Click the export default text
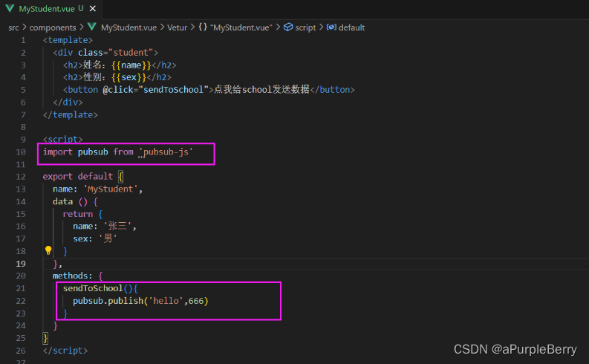 coord(78,176)
